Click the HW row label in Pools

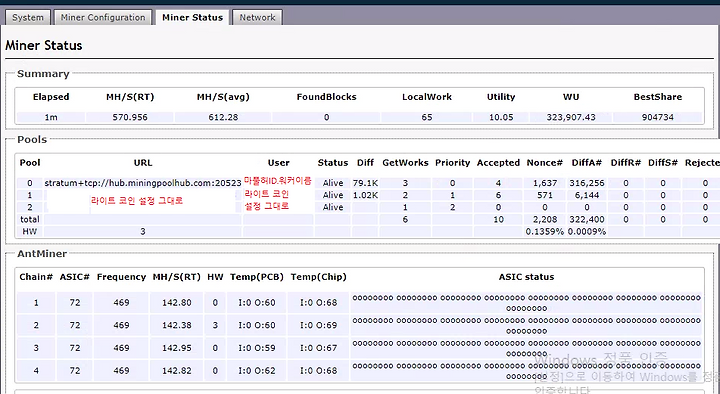[29, 231]
